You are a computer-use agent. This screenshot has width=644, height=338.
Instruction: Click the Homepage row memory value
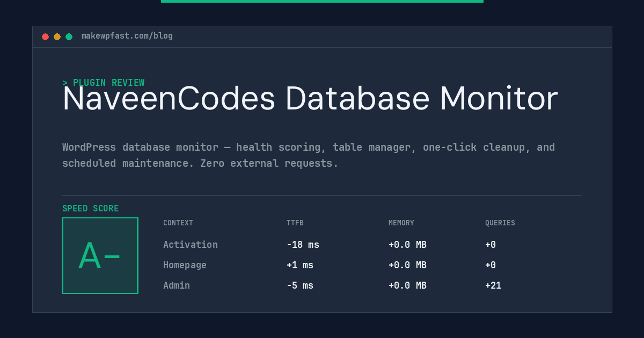pyautogui.click(x=407, y=265)
